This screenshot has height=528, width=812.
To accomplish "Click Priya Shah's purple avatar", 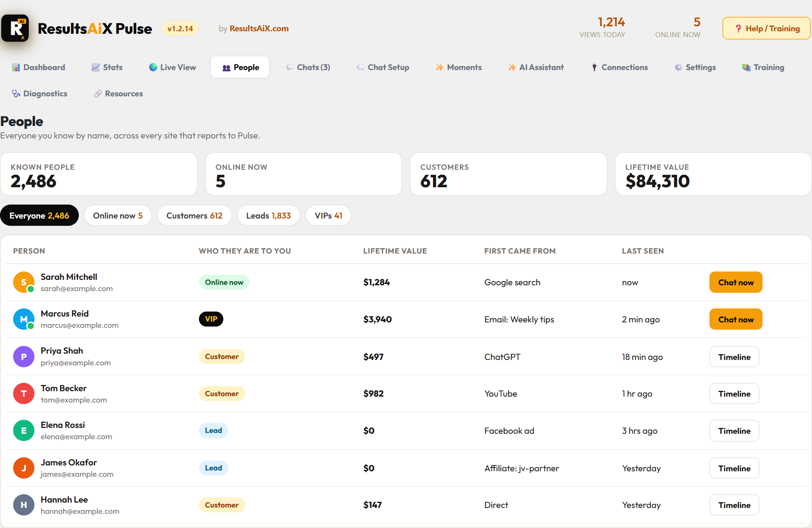I will point(24,357).
